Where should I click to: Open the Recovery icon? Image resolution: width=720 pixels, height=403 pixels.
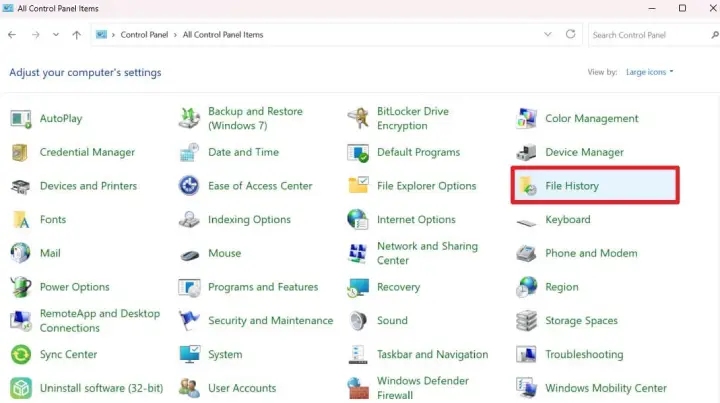[x=358, y=287]
